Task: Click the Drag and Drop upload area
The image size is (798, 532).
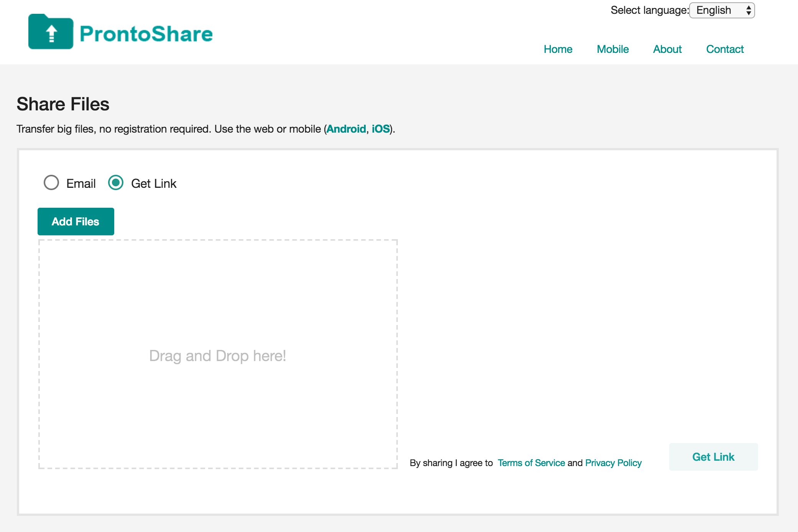Action: coord(218,356)
